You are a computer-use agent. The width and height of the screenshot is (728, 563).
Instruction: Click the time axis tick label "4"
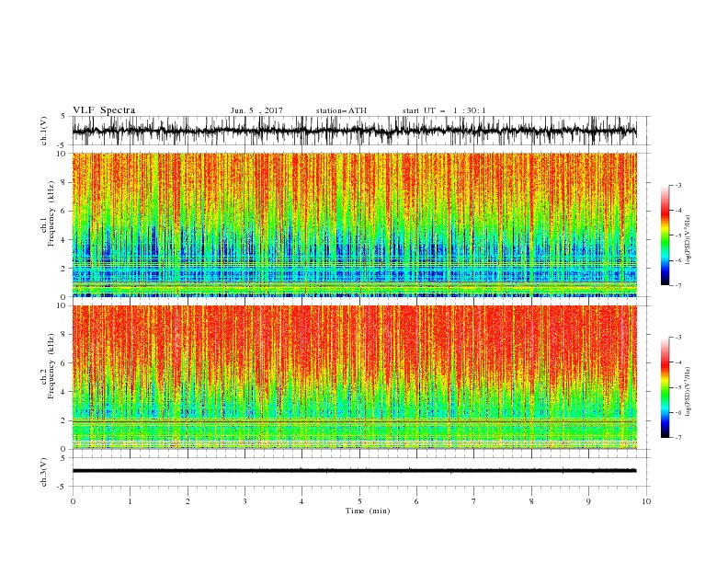pyautogui.click(x=301, y=501)
